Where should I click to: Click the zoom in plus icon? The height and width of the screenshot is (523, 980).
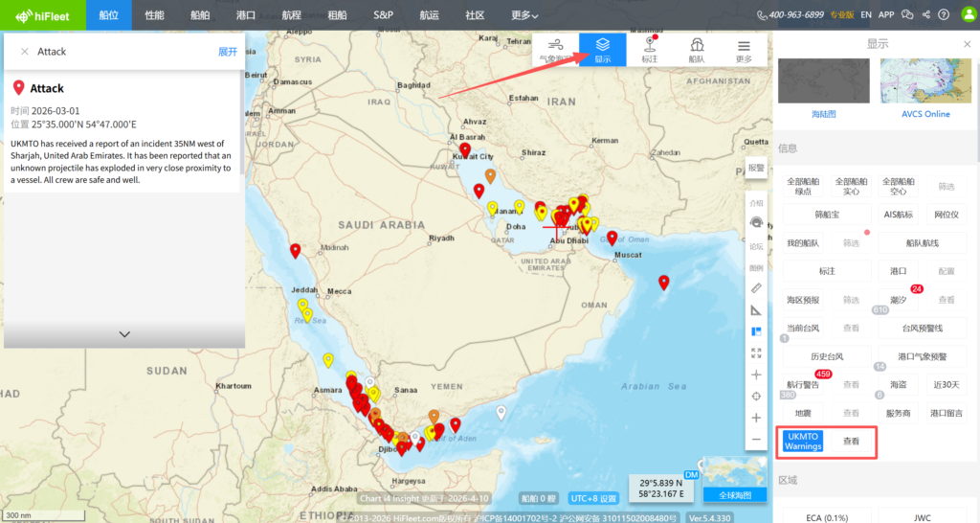coord(756,418)
